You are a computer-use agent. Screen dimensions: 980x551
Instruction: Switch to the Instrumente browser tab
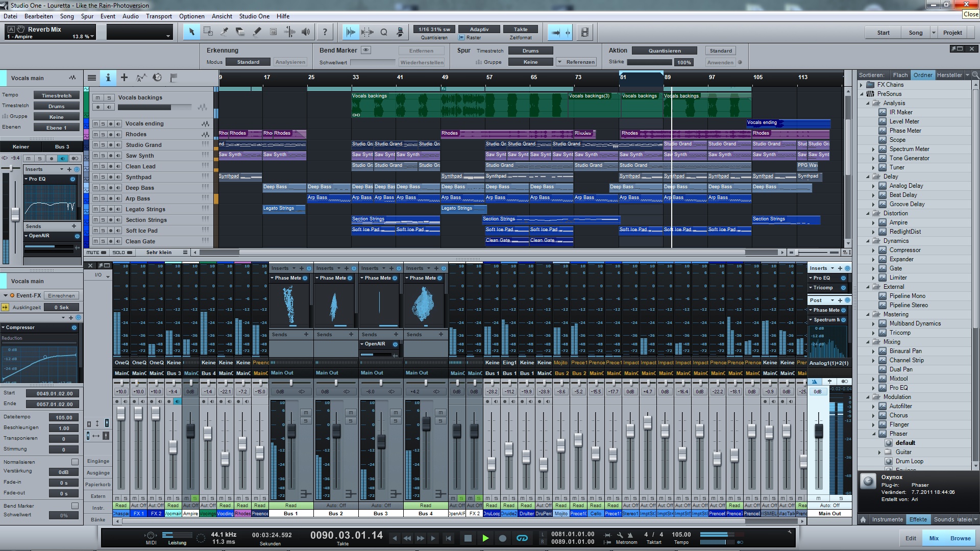pos(887,519)
